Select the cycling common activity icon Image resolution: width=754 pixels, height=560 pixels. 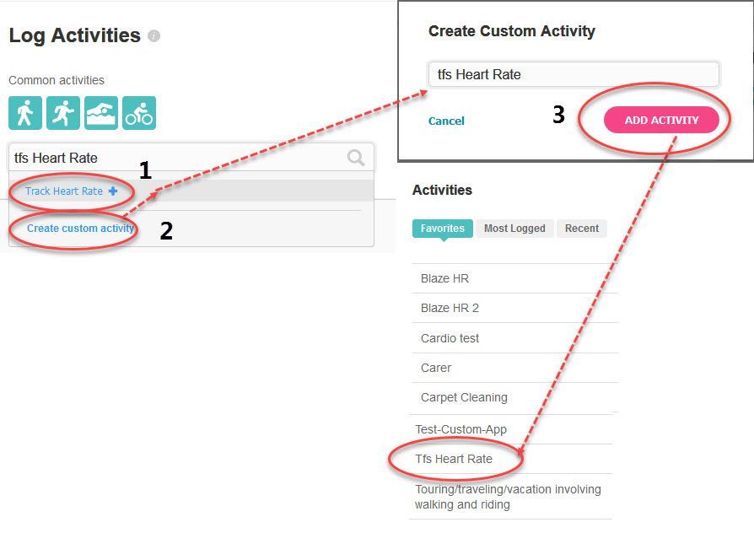pyautogui.click(x=139, y=113)
